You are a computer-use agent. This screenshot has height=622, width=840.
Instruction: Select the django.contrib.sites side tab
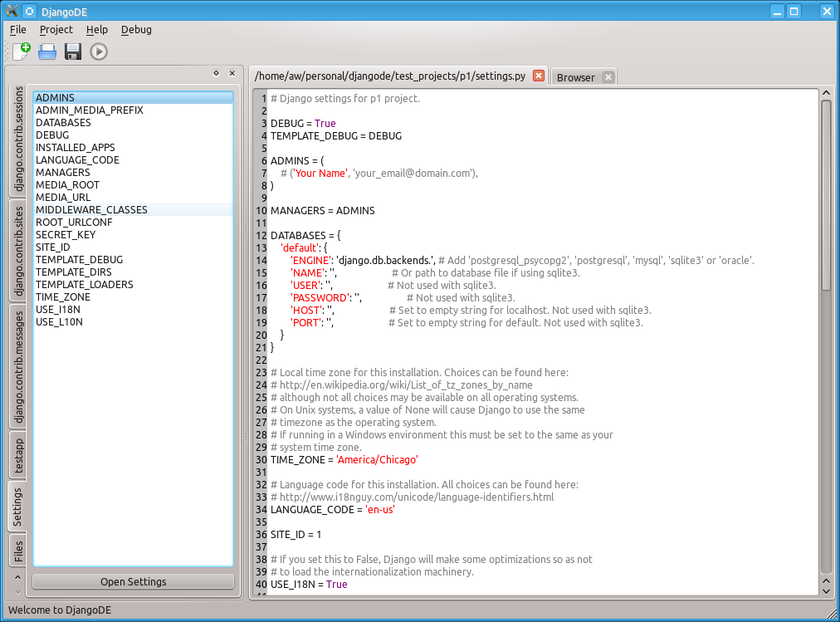click(18, 251)
